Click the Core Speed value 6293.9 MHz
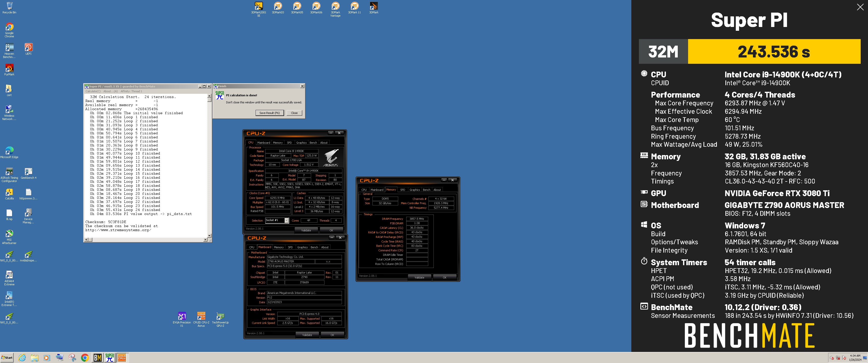868x363 pixels. pyautogui.click(x=278, y=198)
